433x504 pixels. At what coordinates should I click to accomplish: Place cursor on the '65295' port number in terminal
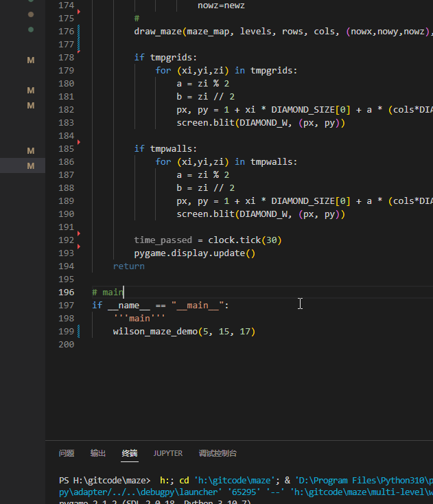[244, 492]
